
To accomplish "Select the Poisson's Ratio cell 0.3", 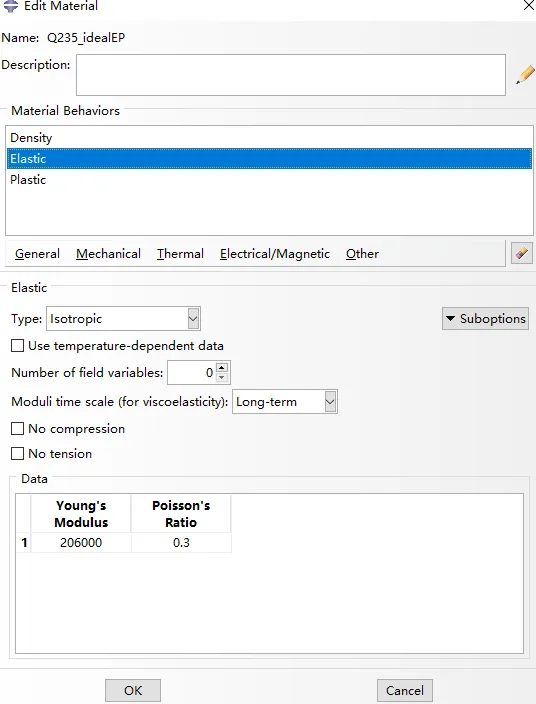I will click(181, 543).
